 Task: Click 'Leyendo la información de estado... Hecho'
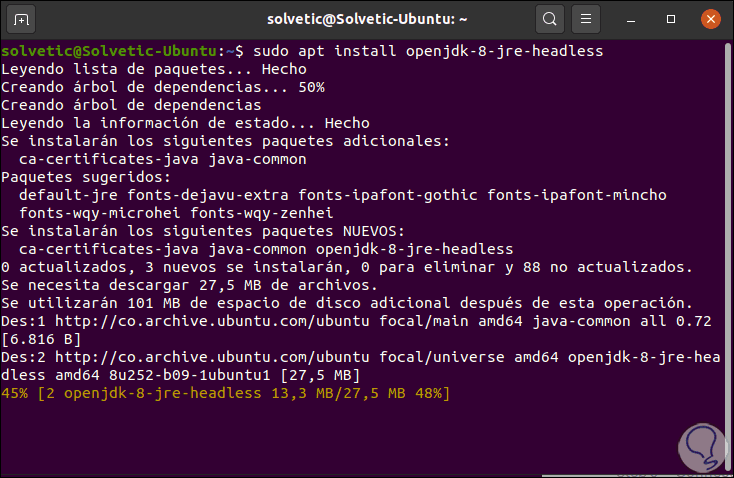185,123
